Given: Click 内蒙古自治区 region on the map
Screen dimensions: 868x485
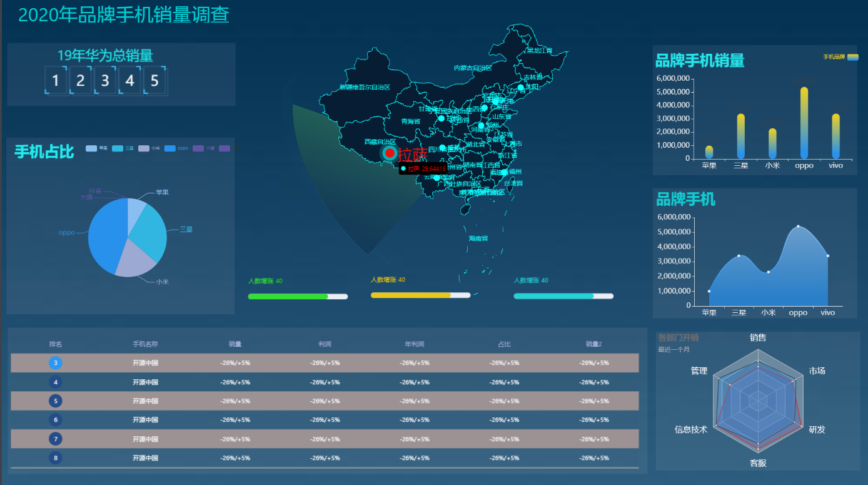Looking at the screenshot, I should 473,68.
